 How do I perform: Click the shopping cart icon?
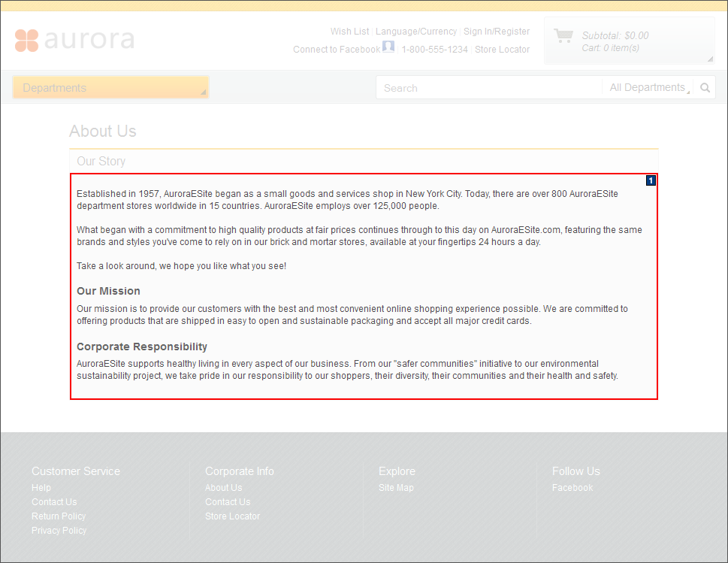(x=563, y=36)
